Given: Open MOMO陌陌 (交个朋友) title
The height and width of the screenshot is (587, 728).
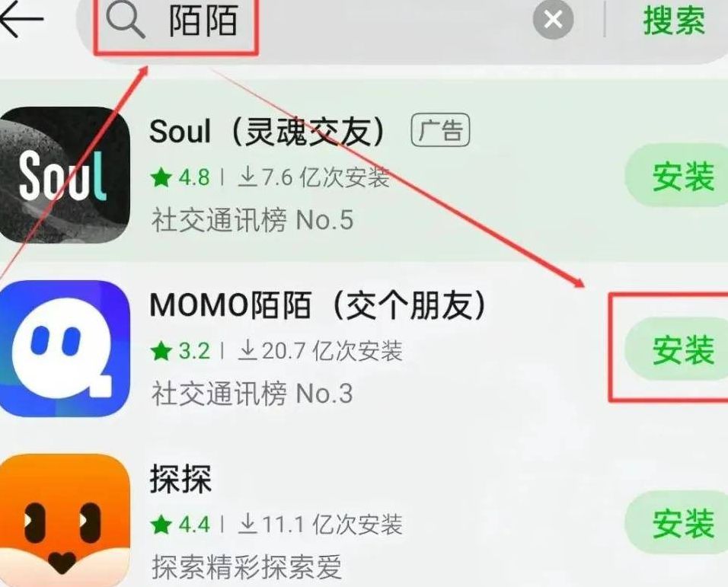Looking at the screenshot, I should (318, 305).
